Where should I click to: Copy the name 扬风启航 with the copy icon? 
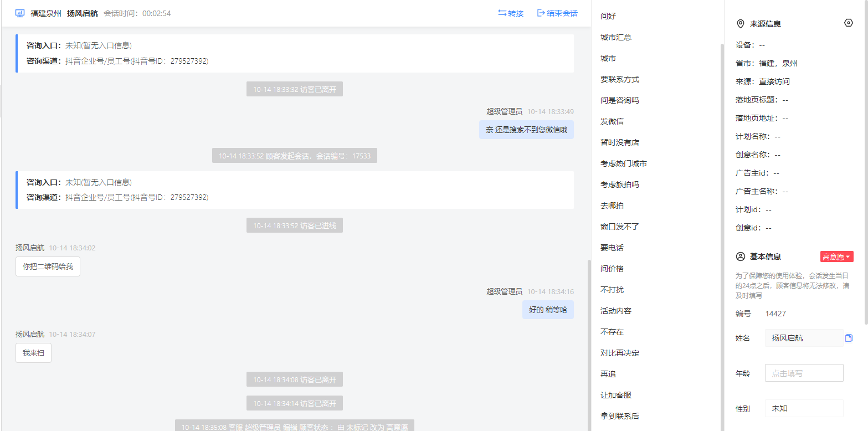tap(849, 338)
